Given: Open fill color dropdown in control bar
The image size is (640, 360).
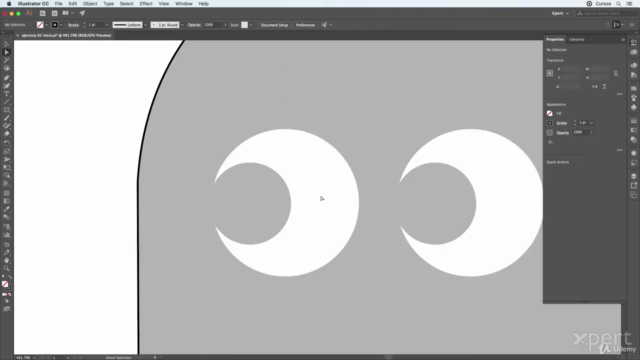Looking at the screenshot, I should [x=47, y=25].
